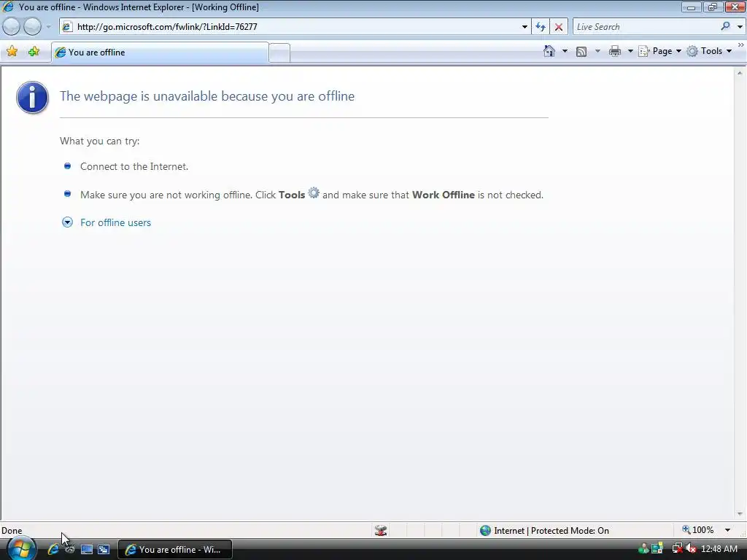The height and width of the screenshot is (560, 747).
Task: Click the red Stop loading button
Action: [x=558, y=27]
